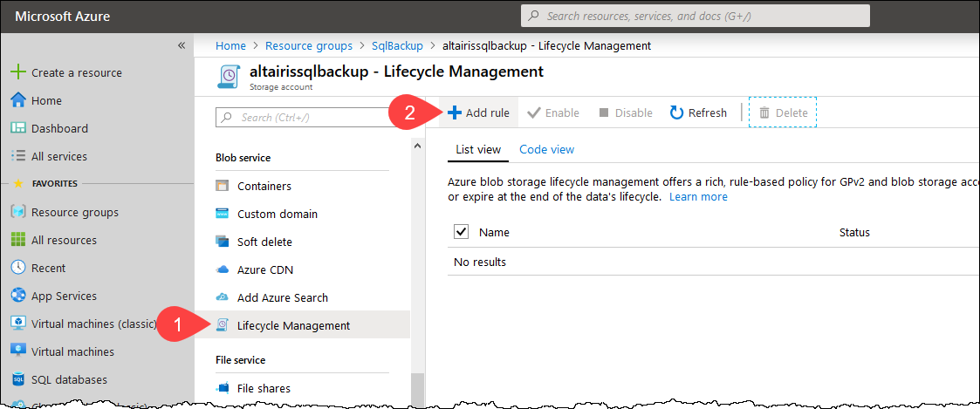Sort by the Status column header
This screenshot has width=980, height=409.
(x=854, y=232)
